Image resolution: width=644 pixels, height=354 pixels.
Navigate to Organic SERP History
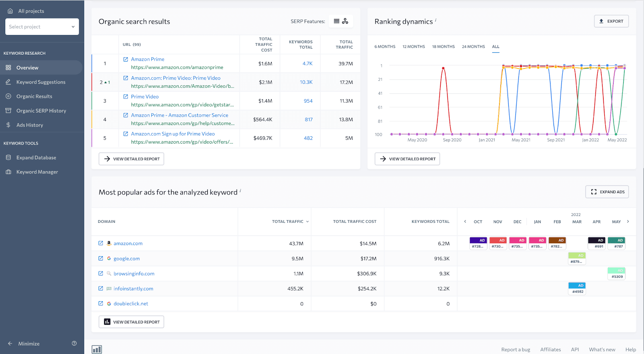41,111
